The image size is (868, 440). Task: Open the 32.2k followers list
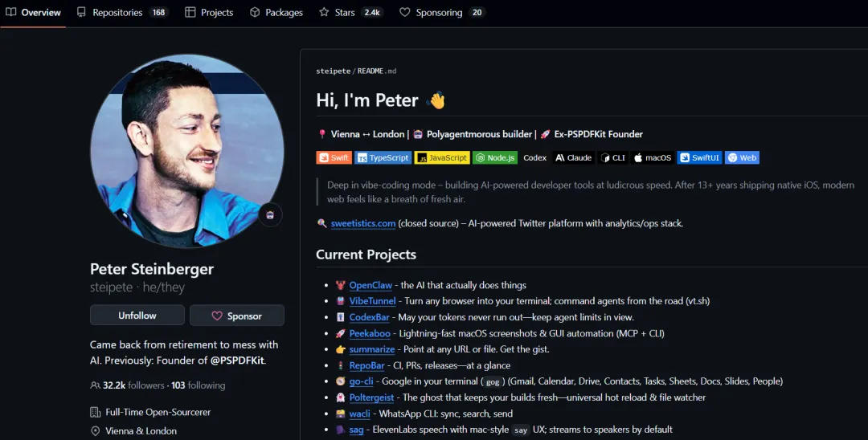pyautogui.click(x=133, y=385)
